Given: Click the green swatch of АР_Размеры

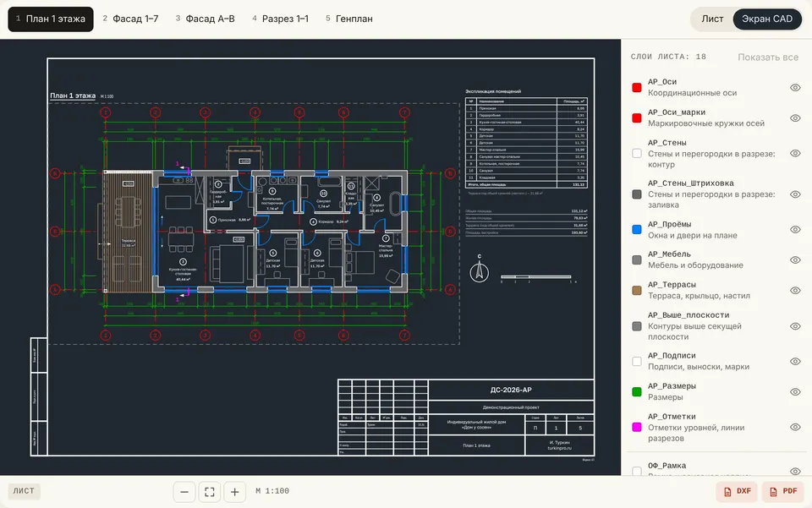Looking at the screenshot, I should point(637,392).
